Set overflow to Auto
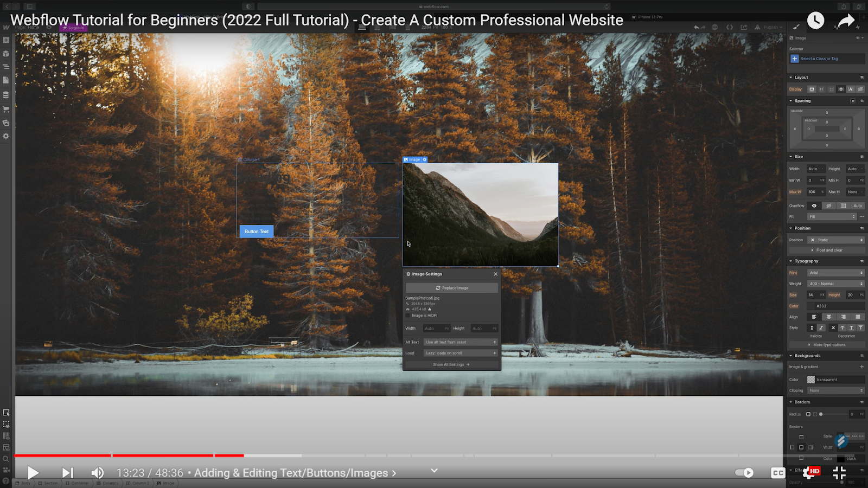The width and height of the screenshot is (868, 488). 858,206
